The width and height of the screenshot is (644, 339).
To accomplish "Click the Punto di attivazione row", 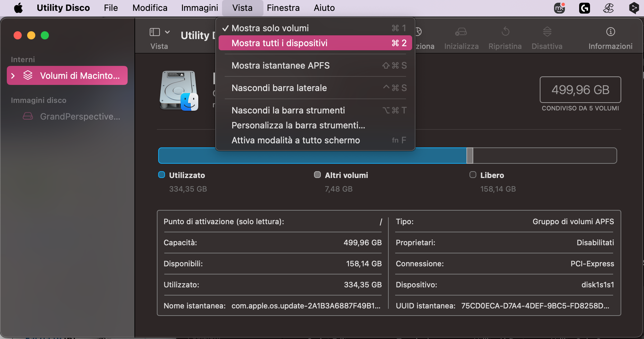I will coord(273,221).
